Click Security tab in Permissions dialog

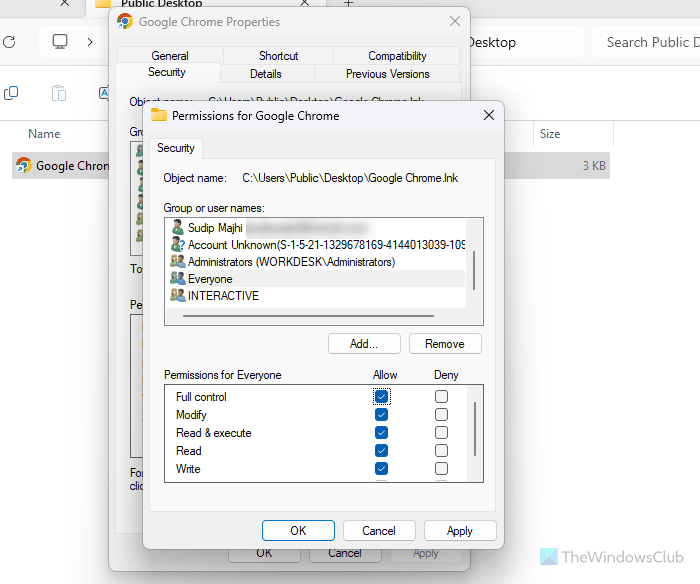pos(175,148)
